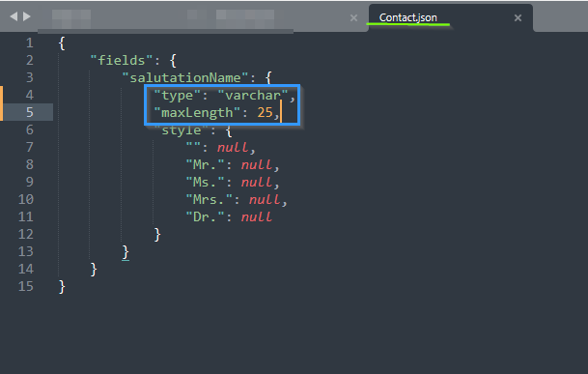This screenshot has width=588, height=374.
Task: Place cursor in "varchar" value
Action: click(x=253, y=96)
